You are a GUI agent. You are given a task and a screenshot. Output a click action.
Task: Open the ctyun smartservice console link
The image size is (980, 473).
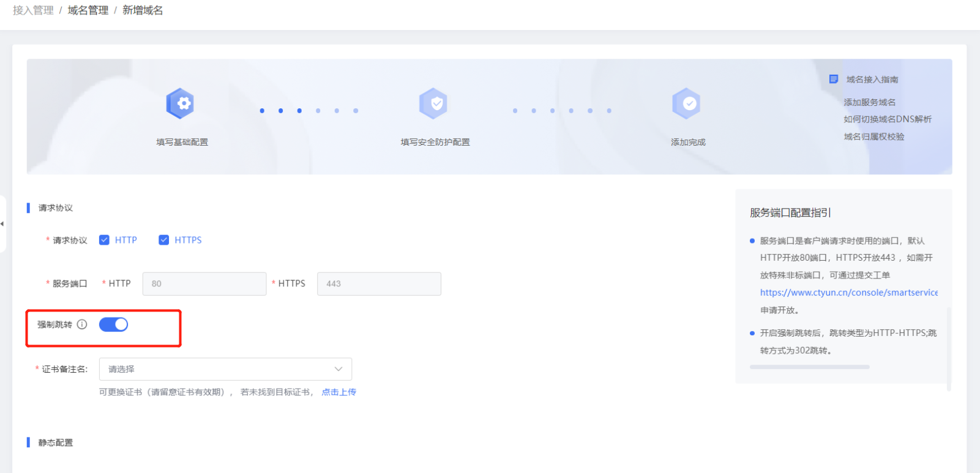point(849,292)
